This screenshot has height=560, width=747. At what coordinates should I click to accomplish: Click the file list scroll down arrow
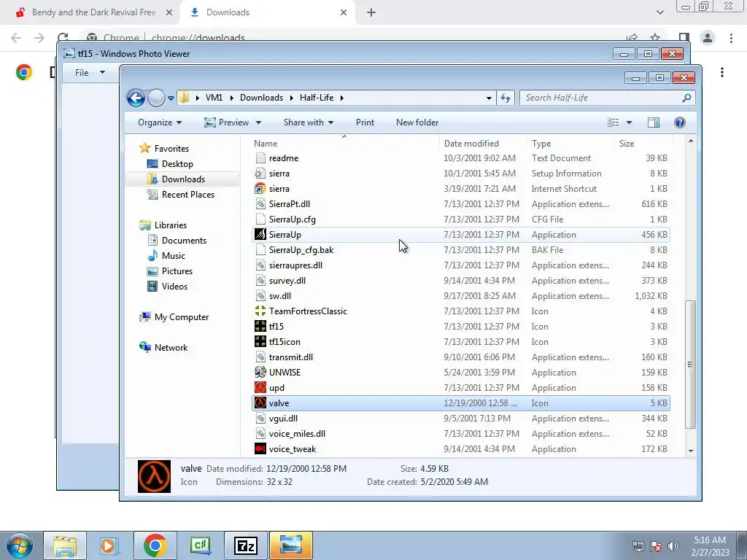[x=691, y=451]
